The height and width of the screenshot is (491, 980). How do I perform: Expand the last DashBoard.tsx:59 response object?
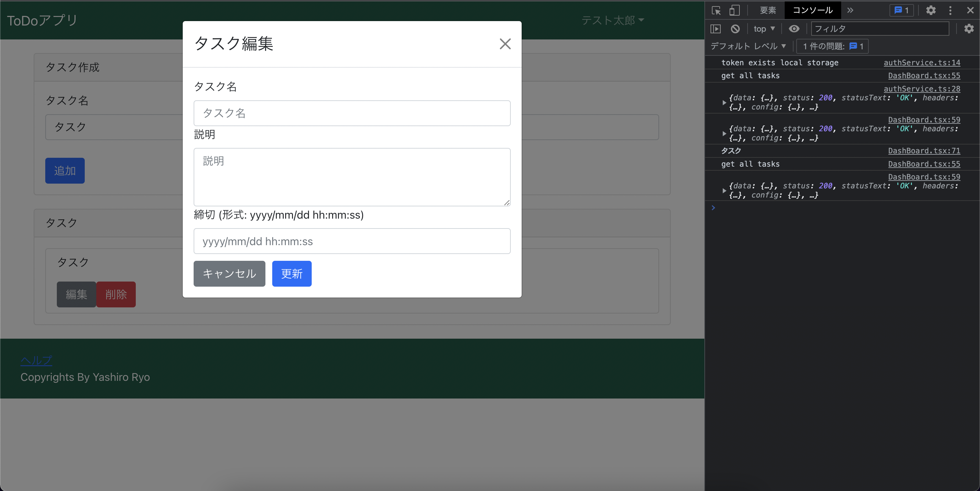click(724, 191)
